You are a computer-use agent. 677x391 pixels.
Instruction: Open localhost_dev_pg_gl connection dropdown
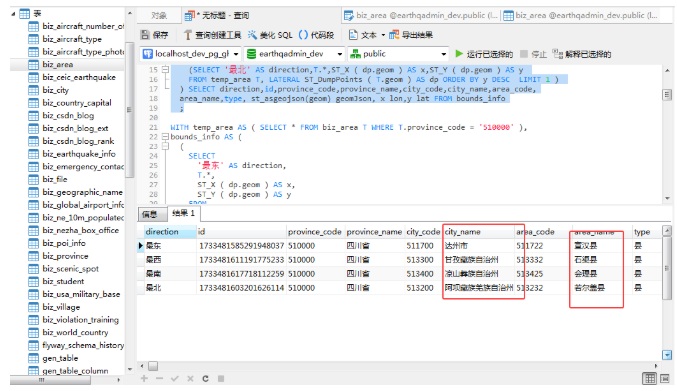(x=236, y=54)
